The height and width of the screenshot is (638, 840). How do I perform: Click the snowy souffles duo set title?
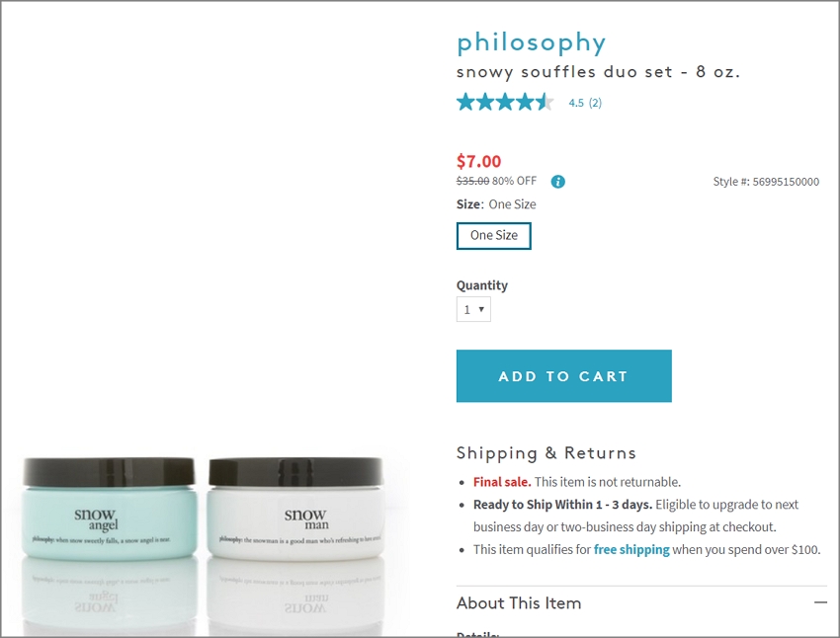[598, 72]
